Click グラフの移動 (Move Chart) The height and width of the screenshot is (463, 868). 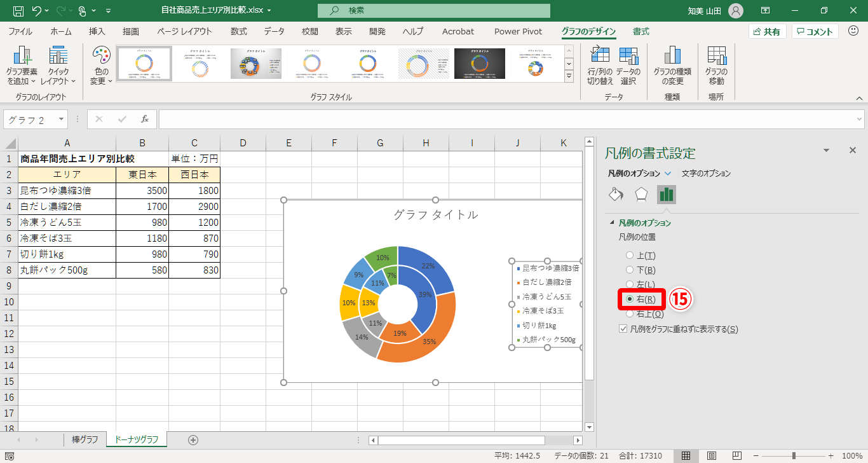click(716, 66)
